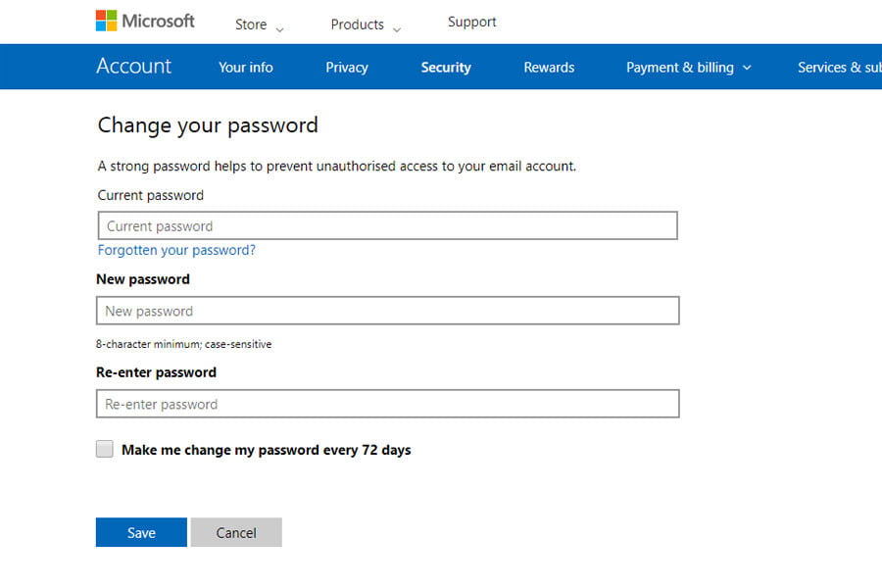
Task: Click the Re-enter password field
Action: [x=387, y=404]
